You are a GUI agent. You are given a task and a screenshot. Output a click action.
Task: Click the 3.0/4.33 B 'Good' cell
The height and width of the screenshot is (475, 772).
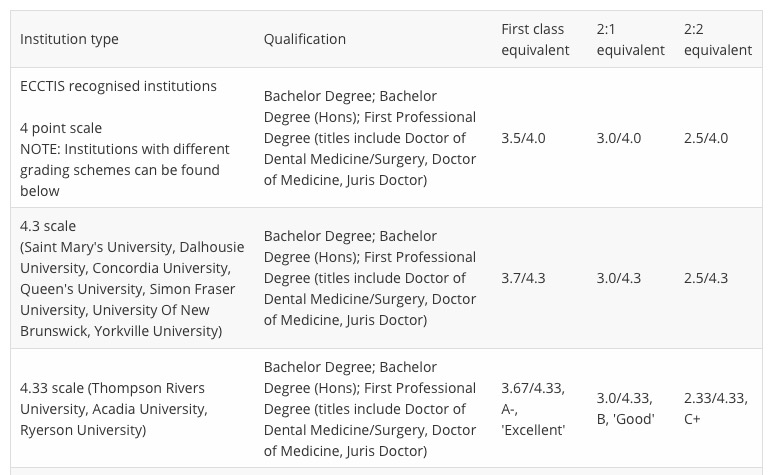coord(626,409)
